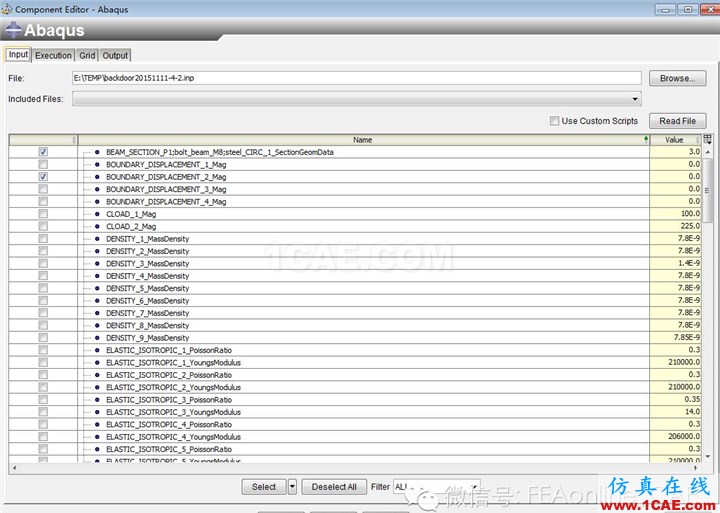Click the 3.0 value for BEAM_SECTION row
Viewport: 720px width, 513px height.
[x=675, y=152]
